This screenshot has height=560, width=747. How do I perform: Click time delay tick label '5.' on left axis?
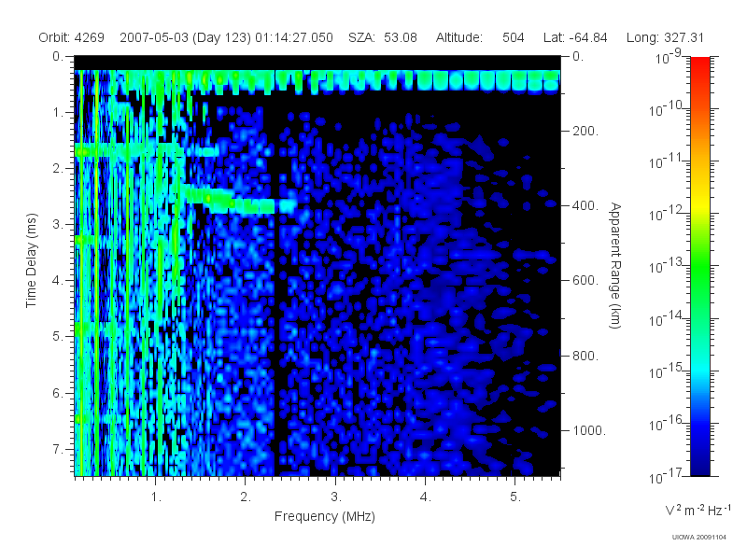click(58, 337)
